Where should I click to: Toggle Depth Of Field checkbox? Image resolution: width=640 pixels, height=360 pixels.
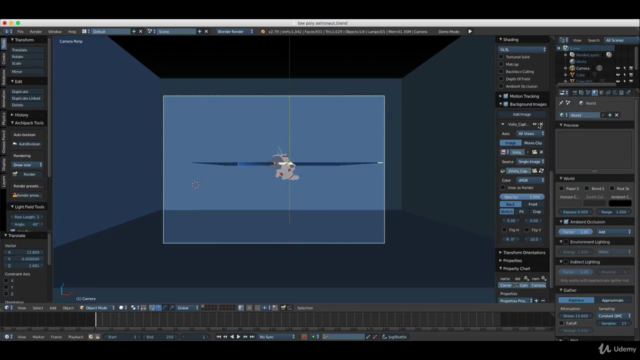[x=501, y=79]
